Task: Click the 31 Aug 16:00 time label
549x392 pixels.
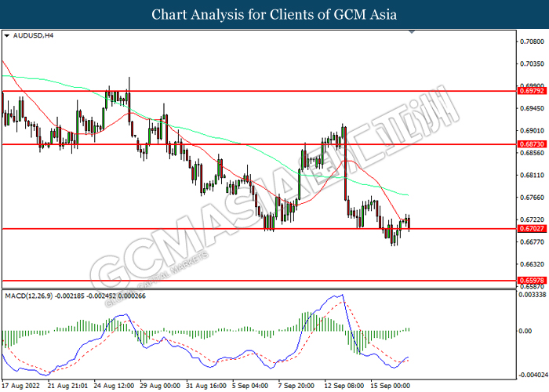Action: pos(206,386)
